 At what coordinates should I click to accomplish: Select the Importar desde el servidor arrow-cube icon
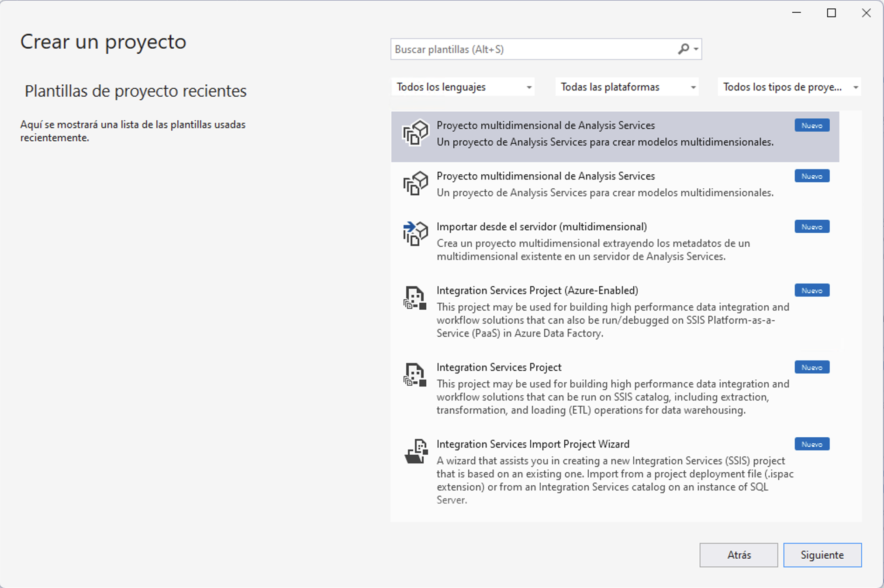pyautogui.click(x=415, y=234)
